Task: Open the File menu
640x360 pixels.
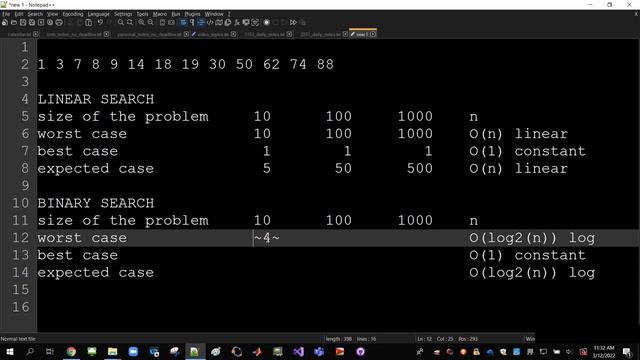Action: 6,14
